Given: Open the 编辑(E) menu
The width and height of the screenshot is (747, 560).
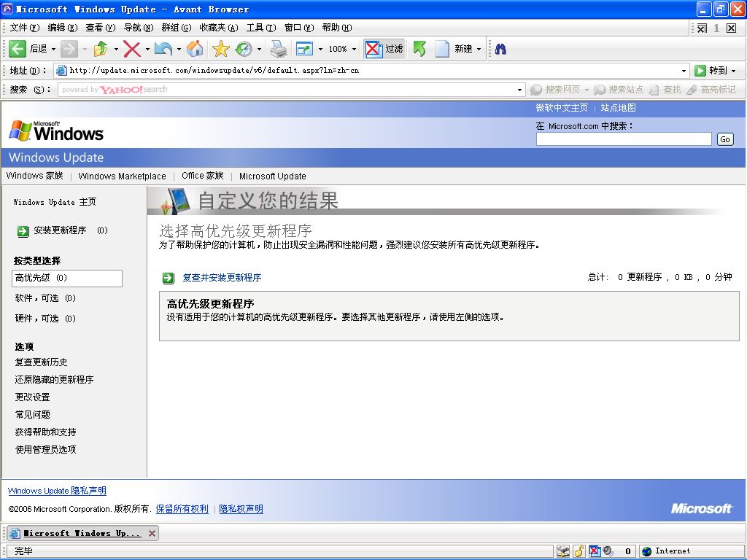Looking at the screenshot, I should point(63,28).
